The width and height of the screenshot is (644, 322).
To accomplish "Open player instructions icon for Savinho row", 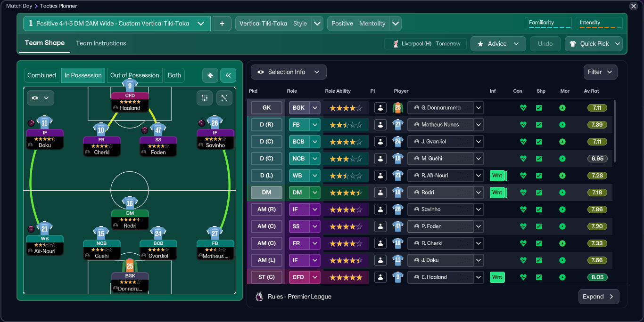I will [380, 209].
